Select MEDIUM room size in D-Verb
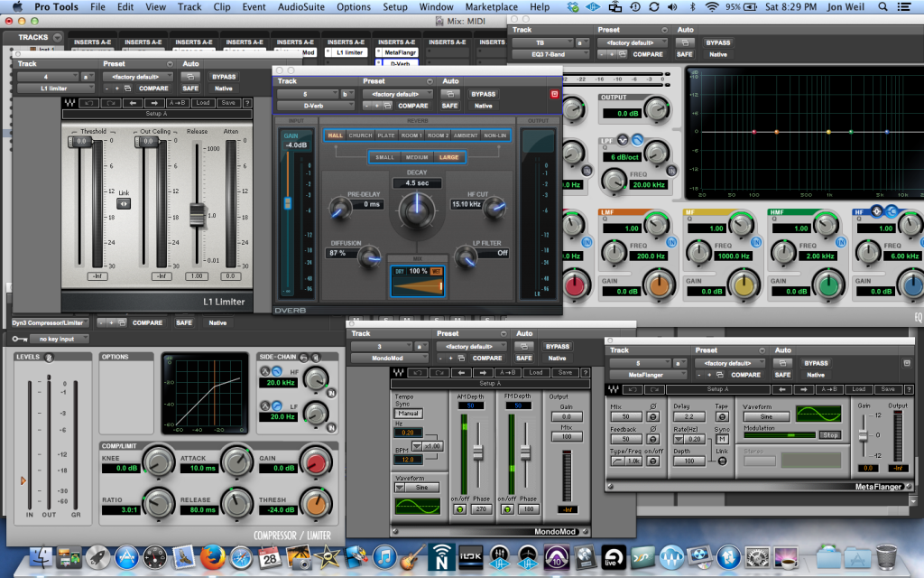The image size is (924, 578). click(417, 157)
